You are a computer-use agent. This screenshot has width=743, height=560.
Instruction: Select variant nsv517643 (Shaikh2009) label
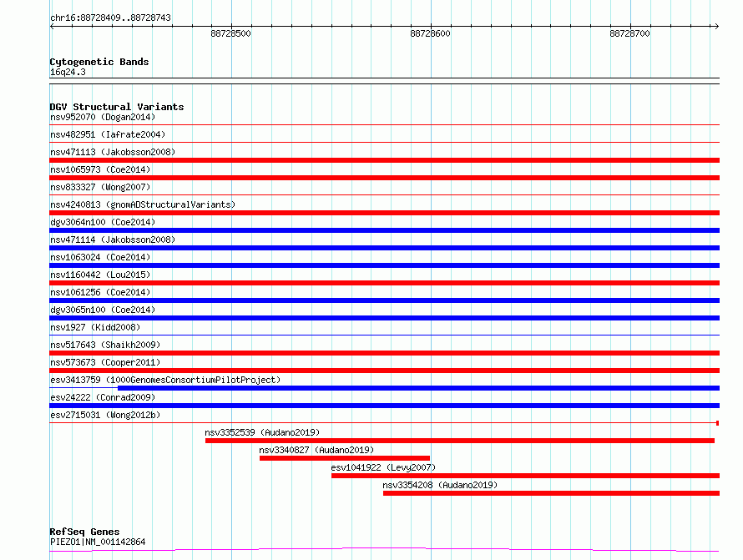click(105, 345)
